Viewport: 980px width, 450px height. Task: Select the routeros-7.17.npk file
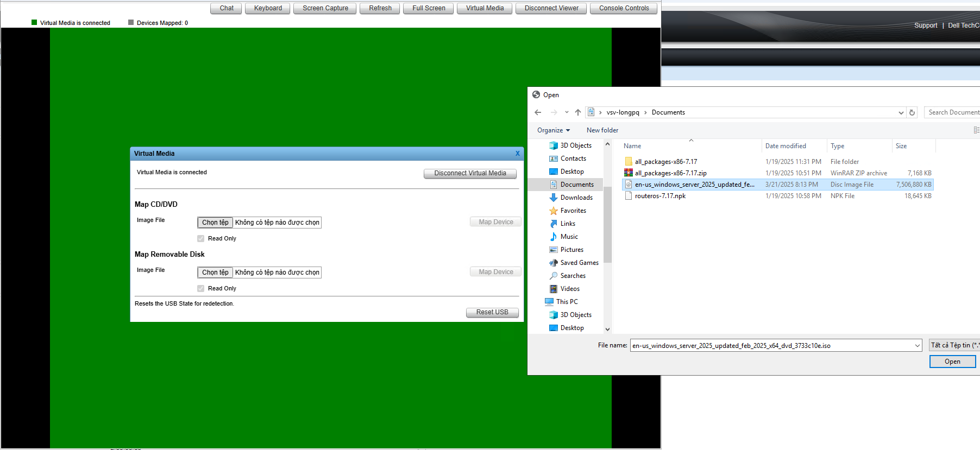coord(660,196)
